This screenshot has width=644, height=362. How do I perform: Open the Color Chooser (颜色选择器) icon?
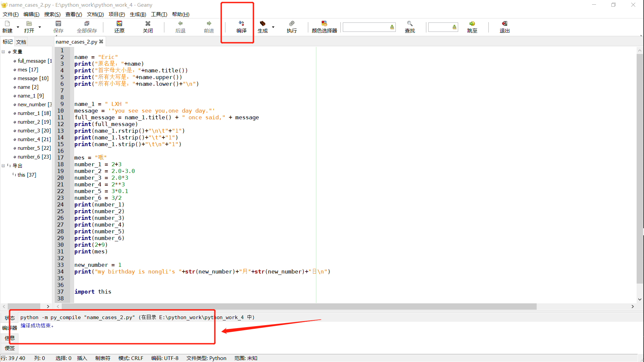(324, 23)
